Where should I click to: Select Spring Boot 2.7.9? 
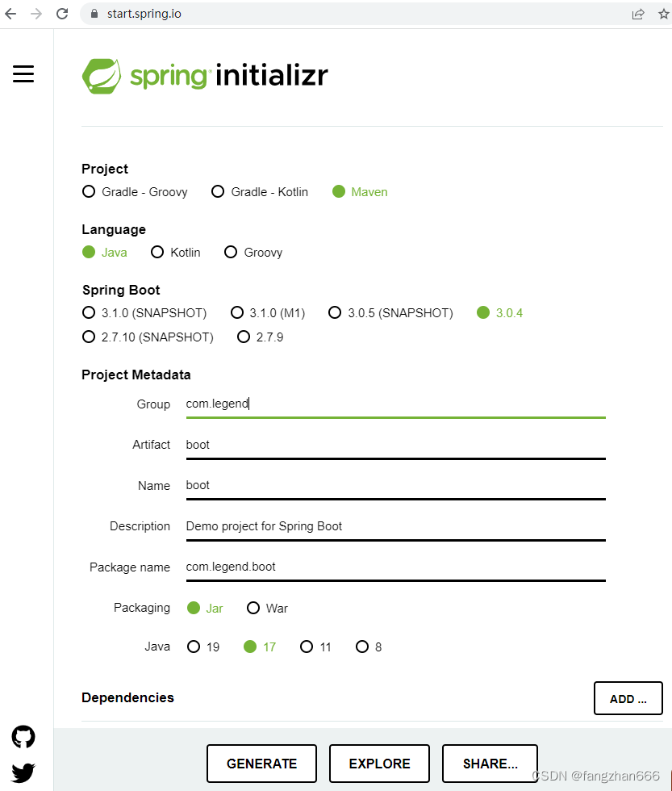pyautogui.click(x=260, y=337)
